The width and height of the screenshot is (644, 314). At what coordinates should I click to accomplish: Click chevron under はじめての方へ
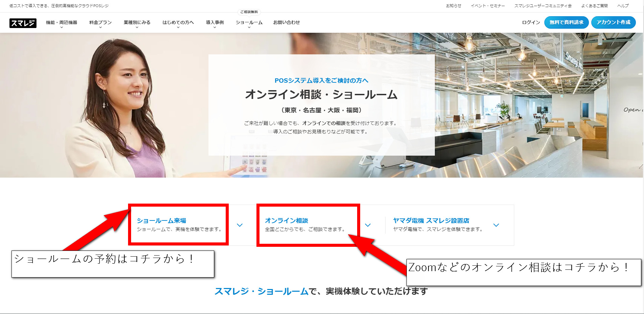point(178,27)
